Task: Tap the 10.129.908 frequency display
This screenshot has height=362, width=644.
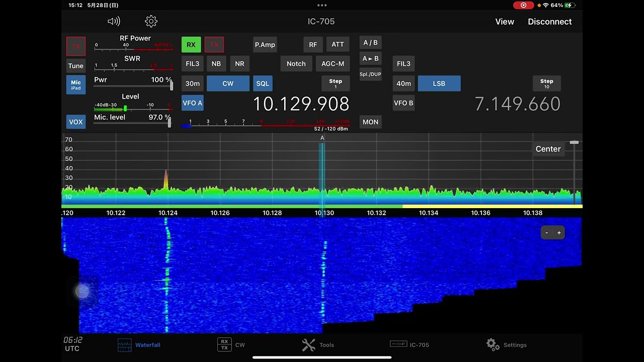Action: pos(301,104)
